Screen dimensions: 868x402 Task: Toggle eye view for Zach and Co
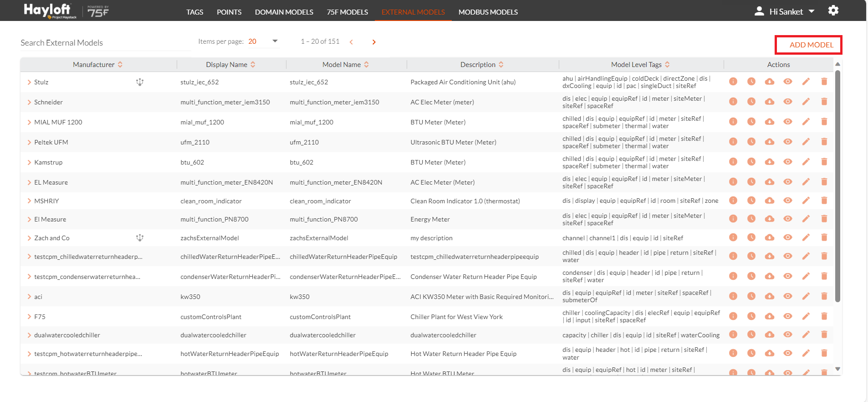click(x=788, y=237)
